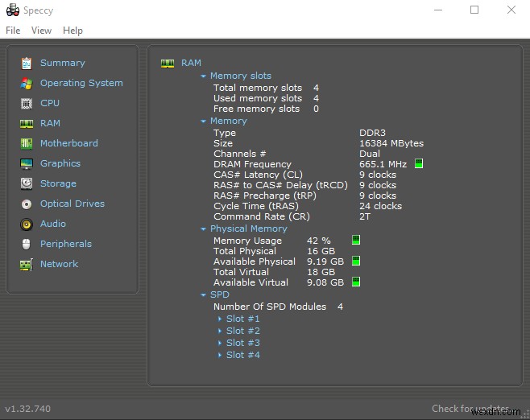Click the Command Rate (CR) 2T value
This screenshot has height=420, width=530.
click(x=365, y=216)
